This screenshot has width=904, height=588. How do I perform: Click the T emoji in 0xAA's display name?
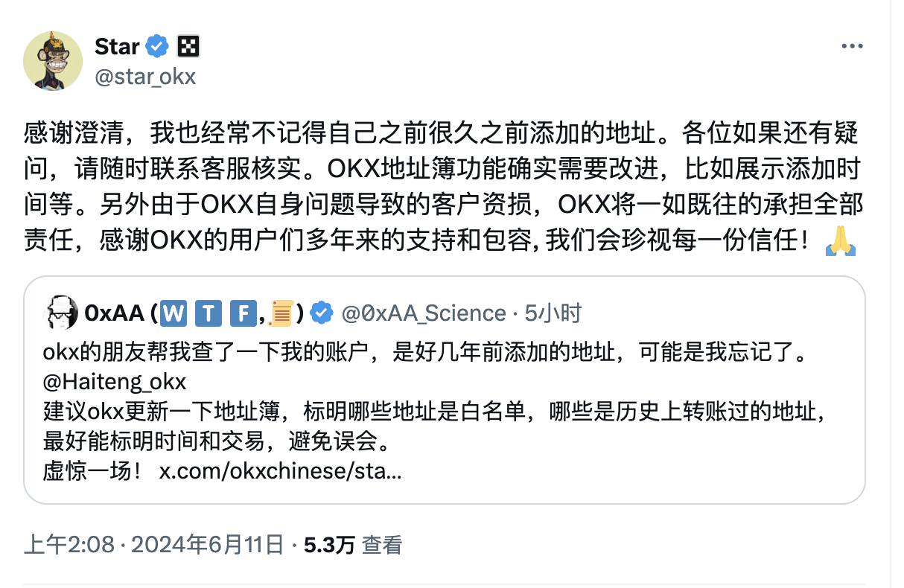pos(208,313)
